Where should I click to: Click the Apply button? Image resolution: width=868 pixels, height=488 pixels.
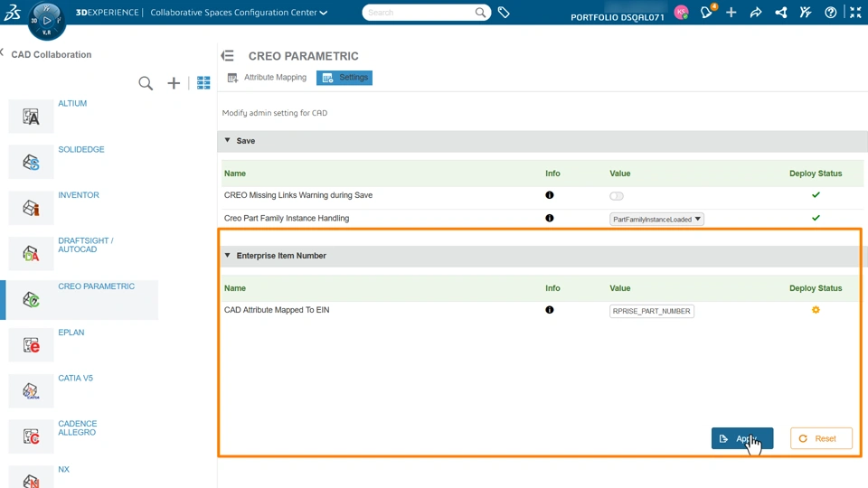pos(742,438)
